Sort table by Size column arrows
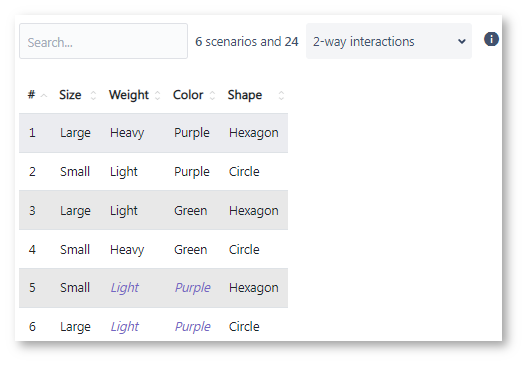 (x=93, y=95)
